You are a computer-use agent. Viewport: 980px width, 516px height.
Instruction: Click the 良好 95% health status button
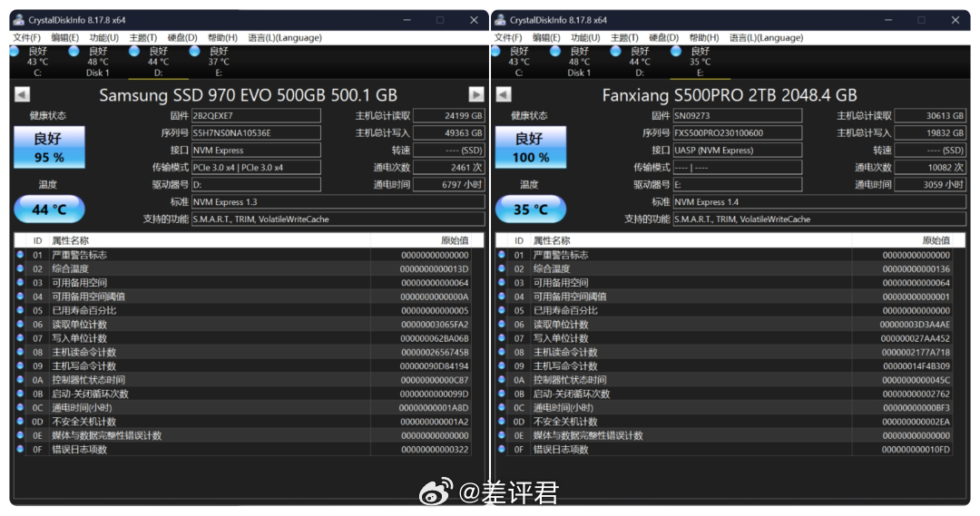click(x=49, y=148)
